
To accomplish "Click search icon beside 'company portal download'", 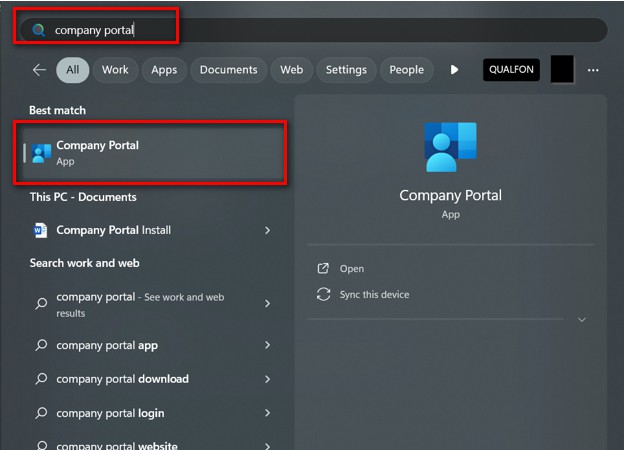I will tap(41, 379).
